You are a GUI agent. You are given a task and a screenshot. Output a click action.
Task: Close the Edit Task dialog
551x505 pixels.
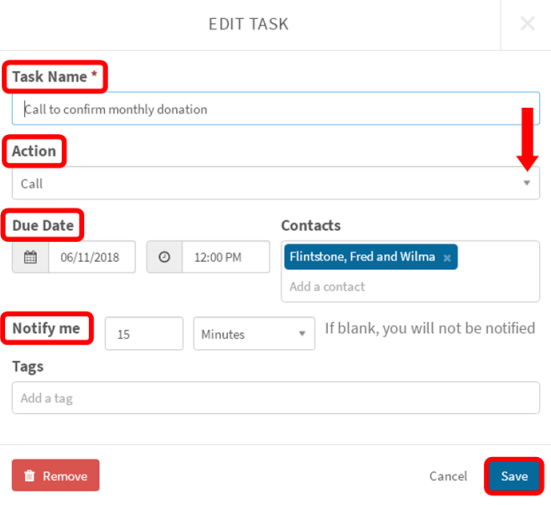527,24
